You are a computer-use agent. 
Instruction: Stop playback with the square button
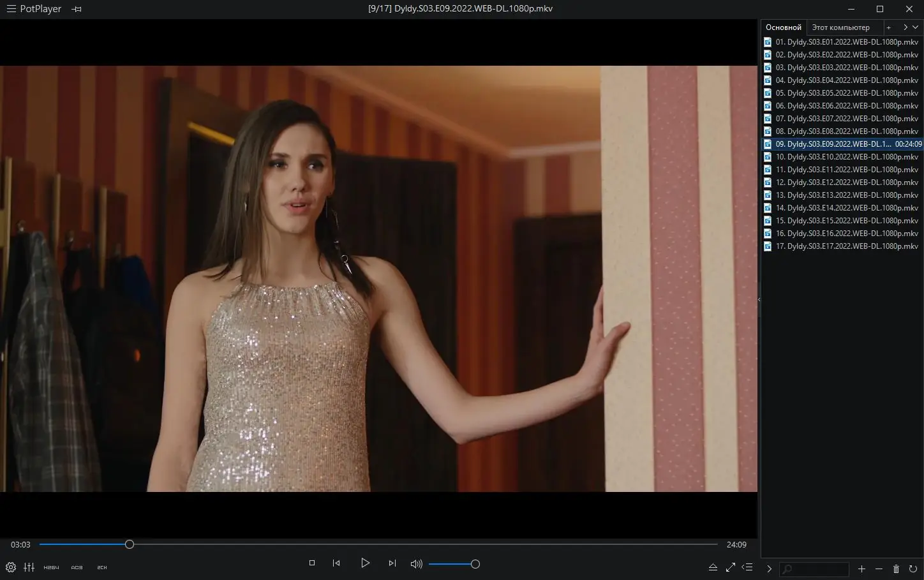[312, 563]
